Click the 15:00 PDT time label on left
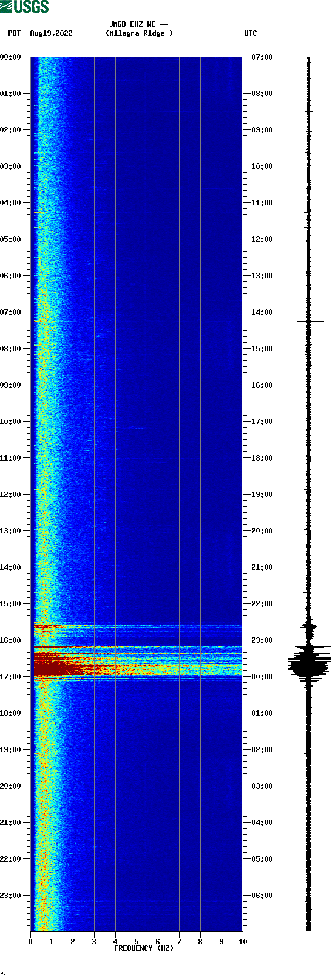The height and width of the screenshot is (980, 335). click(10, 604)
